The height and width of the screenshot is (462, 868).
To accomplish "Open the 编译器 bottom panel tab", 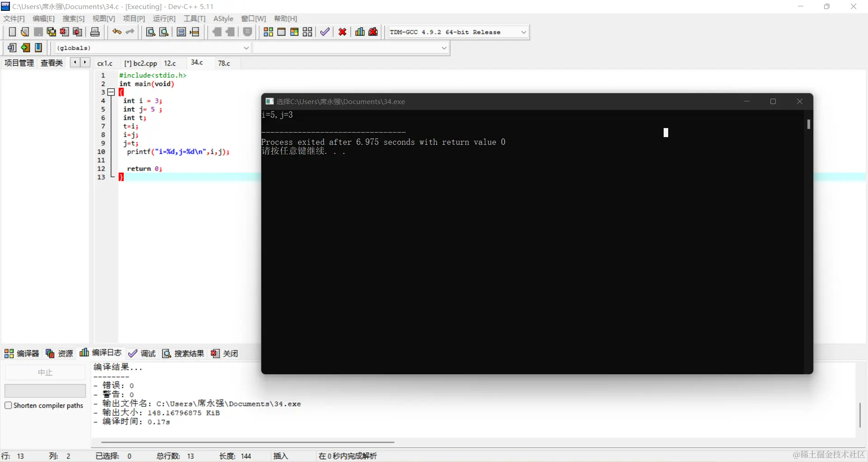I will point(22,353).
